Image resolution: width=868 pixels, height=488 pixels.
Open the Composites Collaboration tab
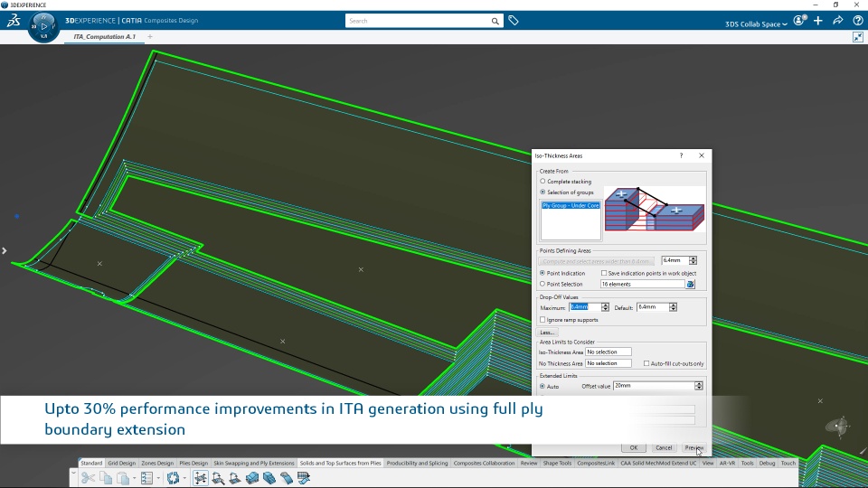(484, 463)
